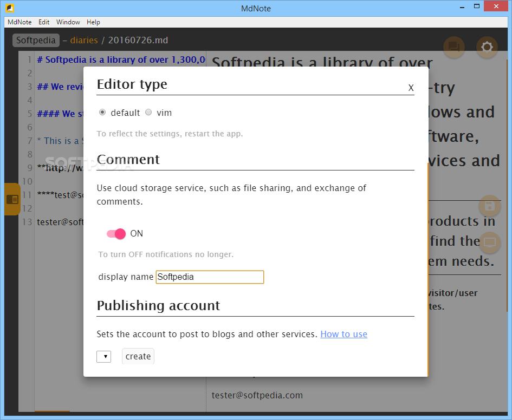Open the Help menu

click(x=93, y=22)
